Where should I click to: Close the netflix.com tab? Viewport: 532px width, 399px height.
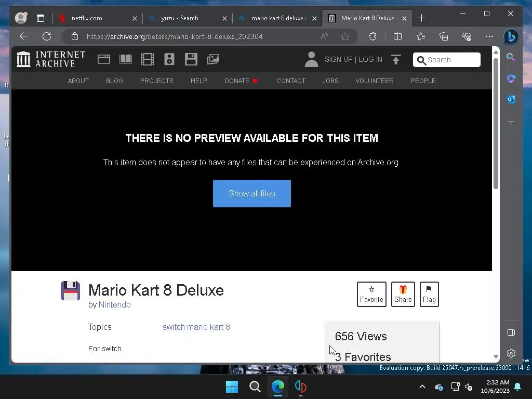[x=135, y=18]
